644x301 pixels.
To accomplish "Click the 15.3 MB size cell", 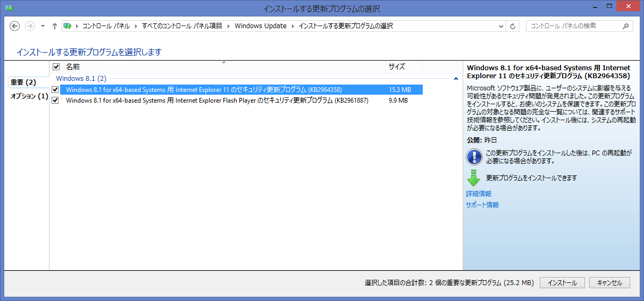I will (400, 90).
